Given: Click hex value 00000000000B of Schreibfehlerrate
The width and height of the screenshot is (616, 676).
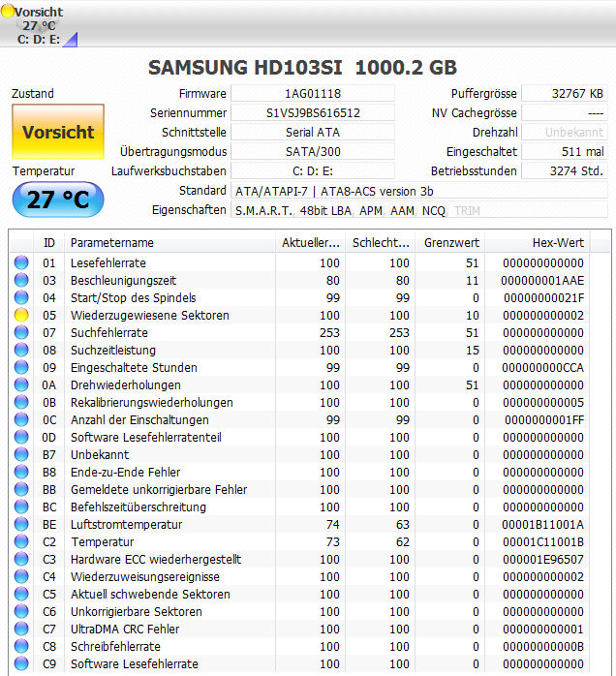Looking at the screenshot, I should (x=543, y=646).
